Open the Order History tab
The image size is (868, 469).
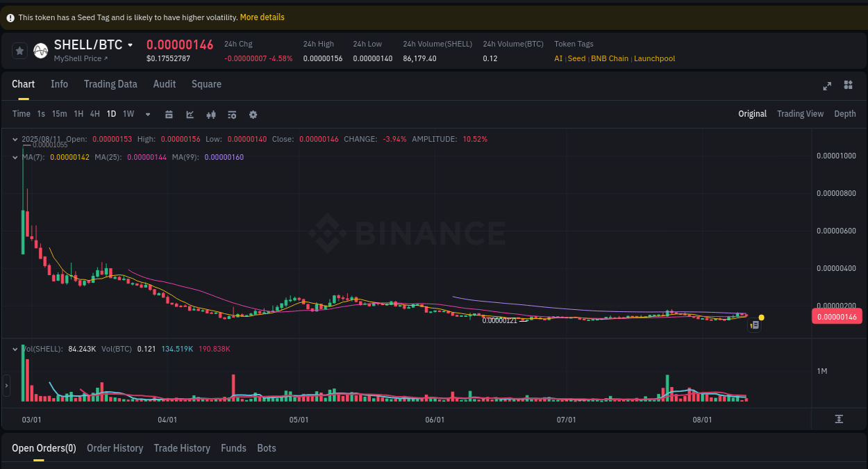[115, 448]
